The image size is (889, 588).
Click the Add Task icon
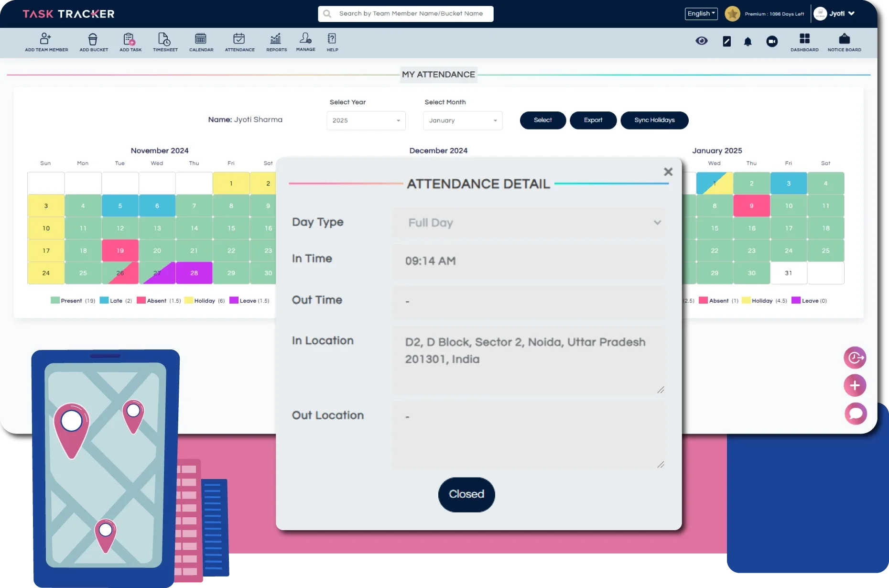pos(130,42)
